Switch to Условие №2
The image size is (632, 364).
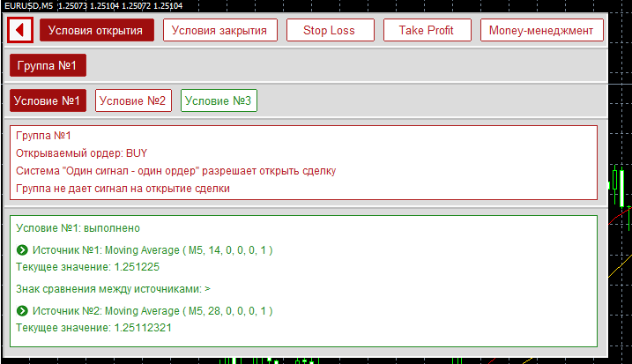pyautogui.click(x=132, y=101)
